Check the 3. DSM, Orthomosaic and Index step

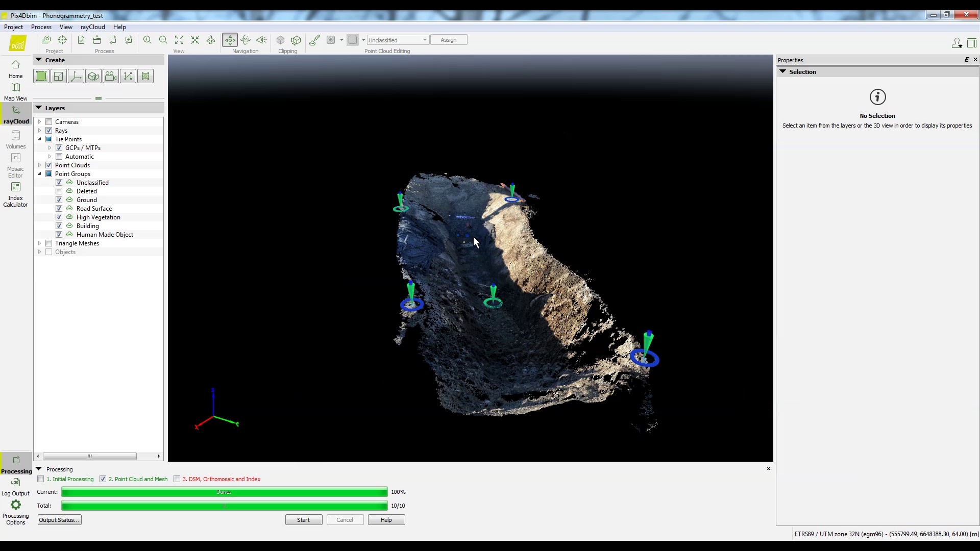(x=177, y=479)
